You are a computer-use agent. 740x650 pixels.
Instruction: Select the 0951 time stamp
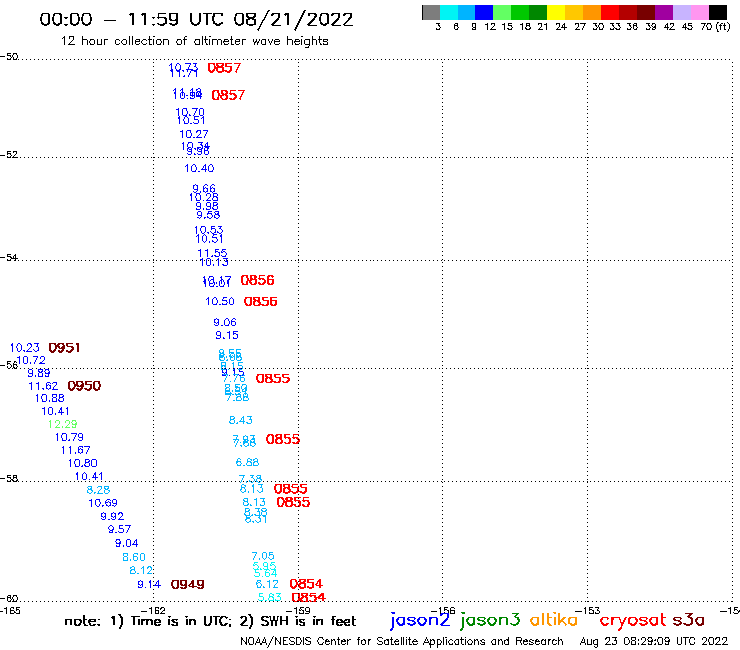(x=64, y=348)
